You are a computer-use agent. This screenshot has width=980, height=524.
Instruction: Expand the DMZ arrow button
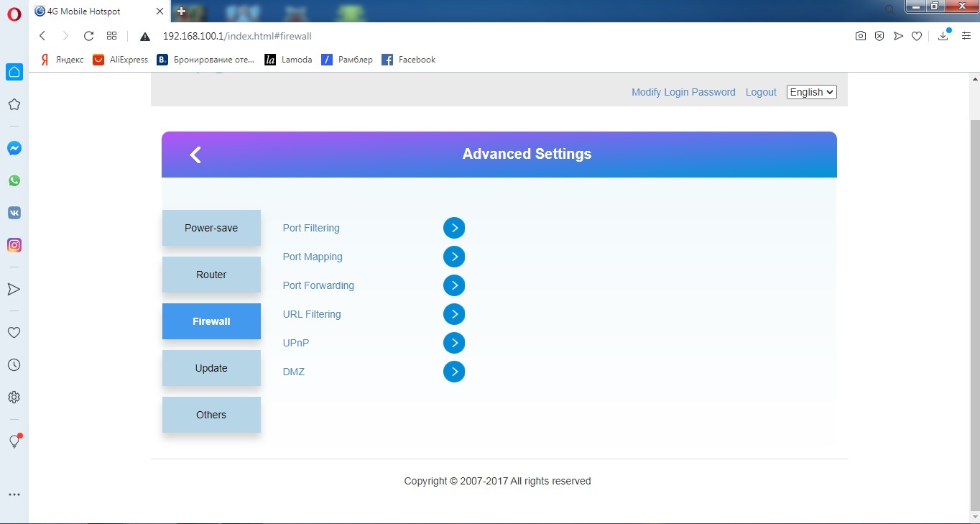click(454, 372)
